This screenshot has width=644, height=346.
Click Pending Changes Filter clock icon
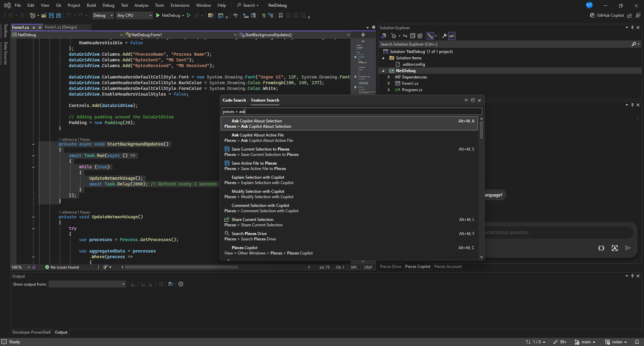(x=394, y=36)
